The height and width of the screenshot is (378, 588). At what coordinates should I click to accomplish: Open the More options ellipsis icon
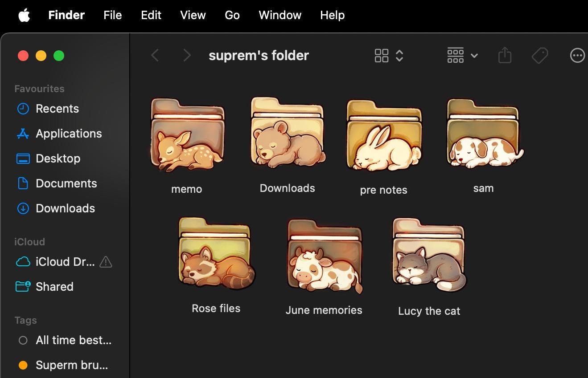(x=577, y=55)
